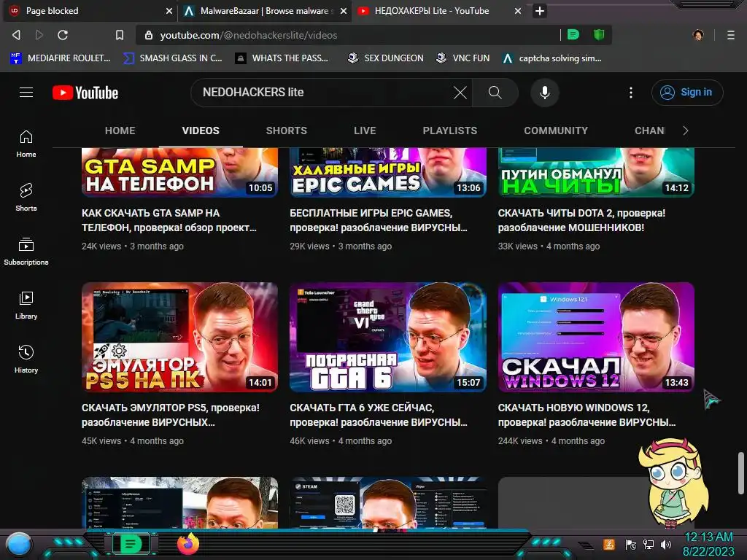Open the ПУТИН ОБМАНУЛ НА ЧИТЫ thumbnail
The image size is (747, 560).
pyautogui.click(x=596, y=172)
